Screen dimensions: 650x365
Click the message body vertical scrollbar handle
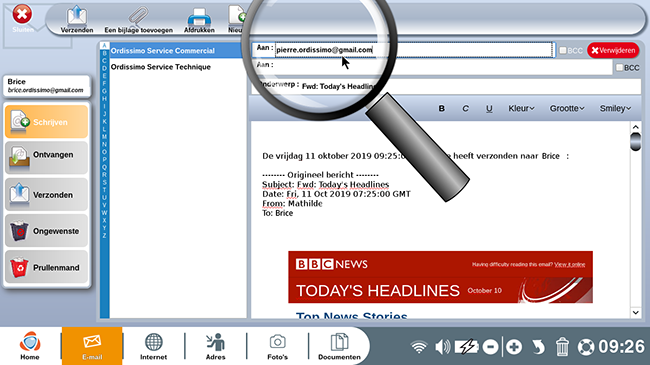pos(635,141)
